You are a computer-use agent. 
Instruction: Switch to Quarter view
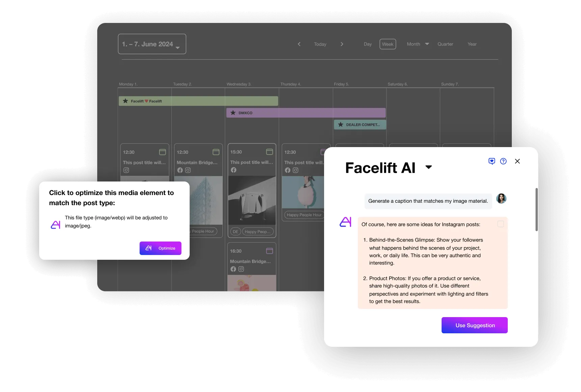click(x=445, y=44)
